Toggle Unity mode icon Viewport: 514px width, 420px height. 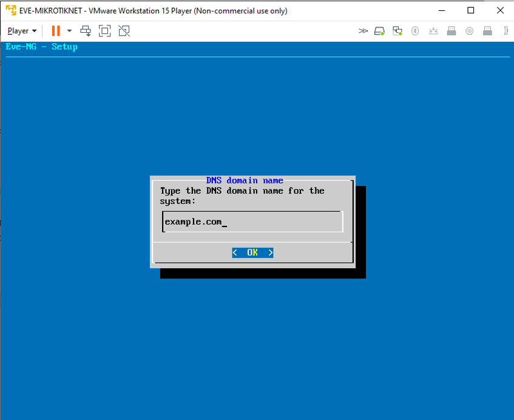click(124, 31)
